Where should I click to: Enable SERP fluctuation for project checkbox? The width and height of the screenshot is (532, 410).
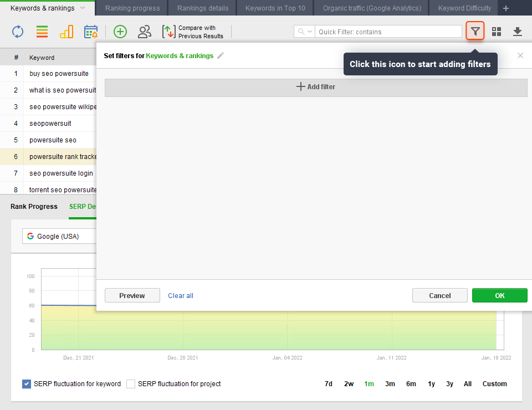pos(131,384)
